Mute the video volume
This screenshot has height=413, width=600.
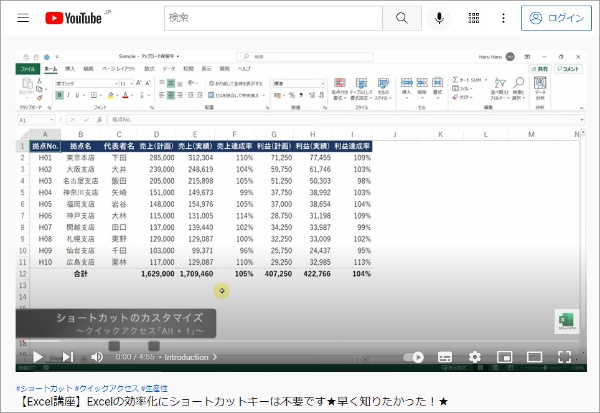click(97, 357)
